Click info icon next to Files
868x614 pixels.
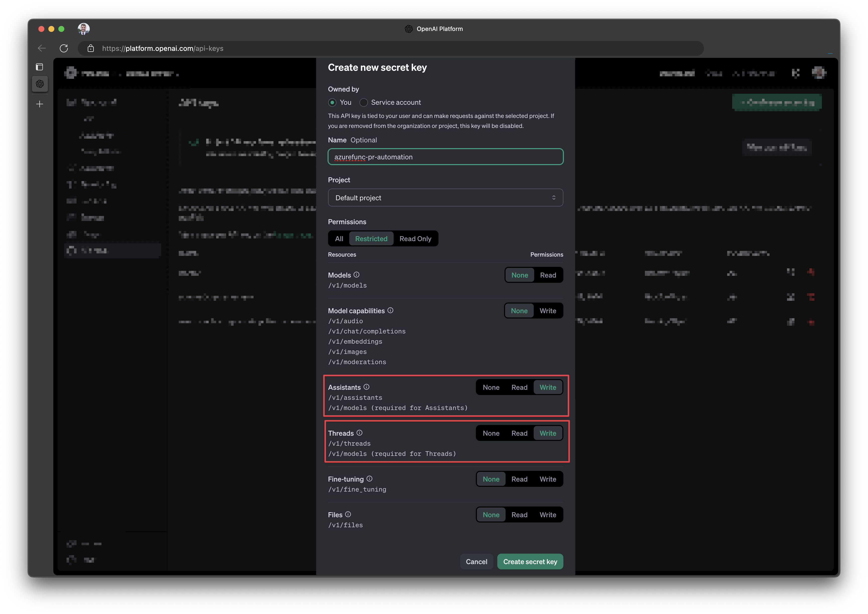tap(348, 514)
